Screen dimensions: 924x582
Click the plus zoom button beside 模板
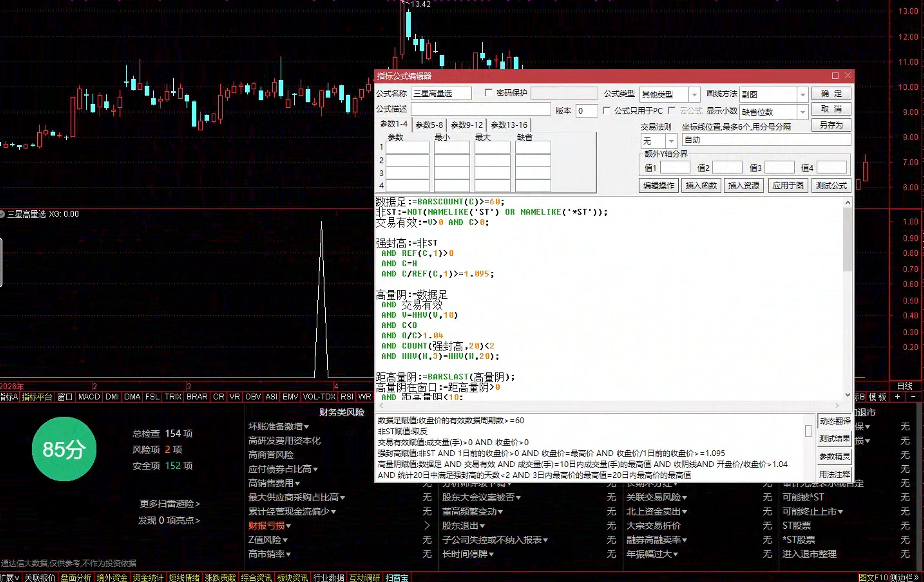click(897, 397)
